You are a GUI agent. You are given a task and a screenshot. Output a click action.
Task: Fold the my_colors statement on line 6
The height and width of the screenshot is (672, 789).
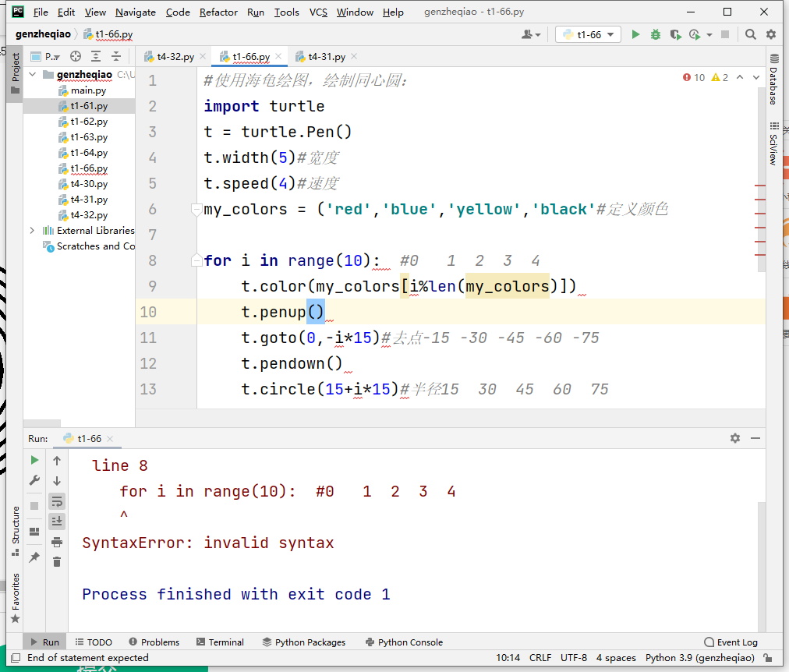(x=196, y=209)
